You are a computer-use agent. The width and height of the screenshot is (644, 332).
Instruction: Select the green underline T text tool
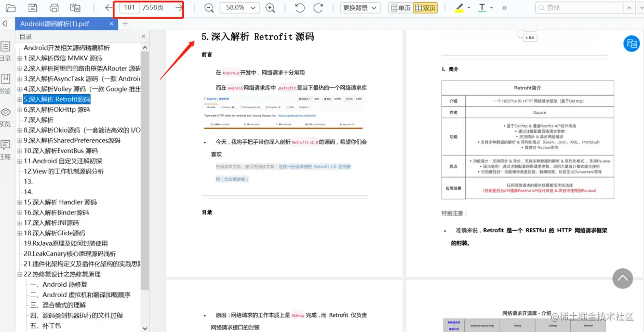pyautogui.click(x=482, y=8)
